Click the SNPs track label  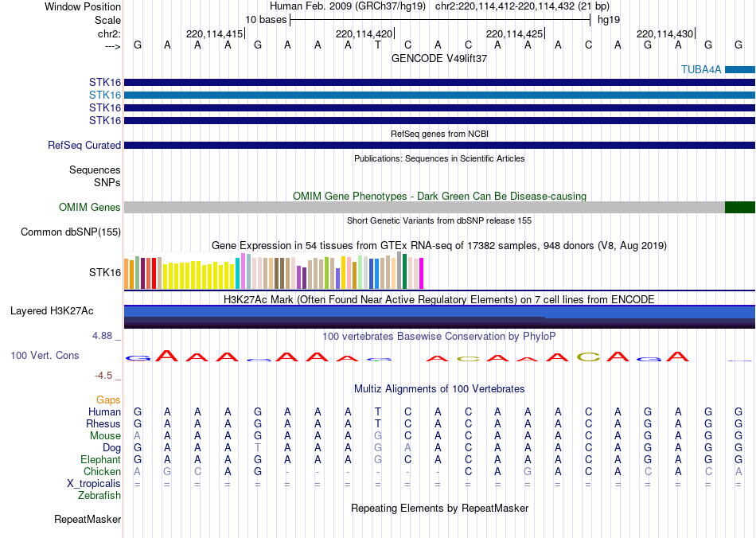point(107,182)
